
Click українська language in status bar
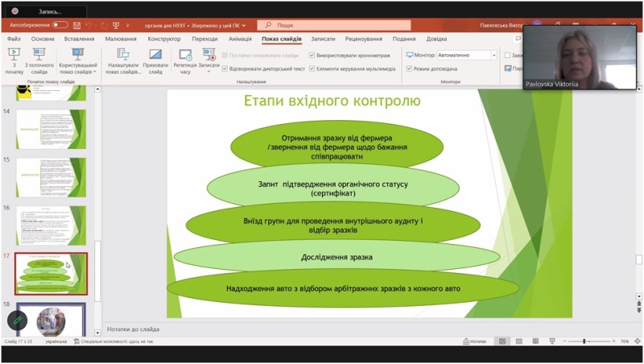click(x=56, y=341)
